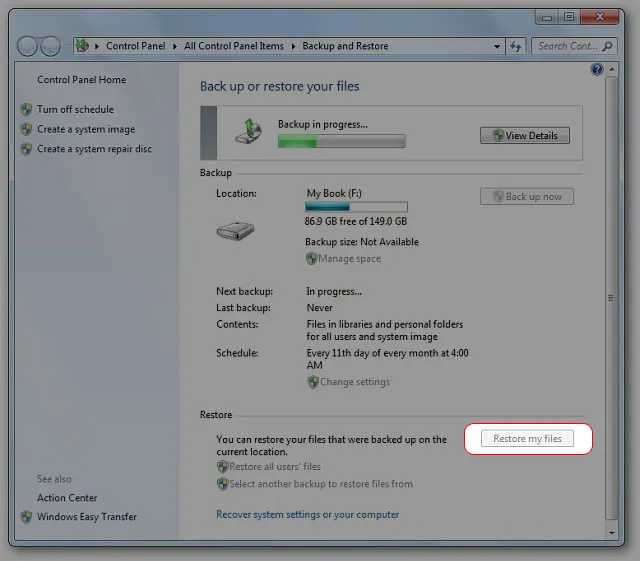Click the shield icon beside Turn off schedule
Screen dimensions: 640x561
coord(26,109)
